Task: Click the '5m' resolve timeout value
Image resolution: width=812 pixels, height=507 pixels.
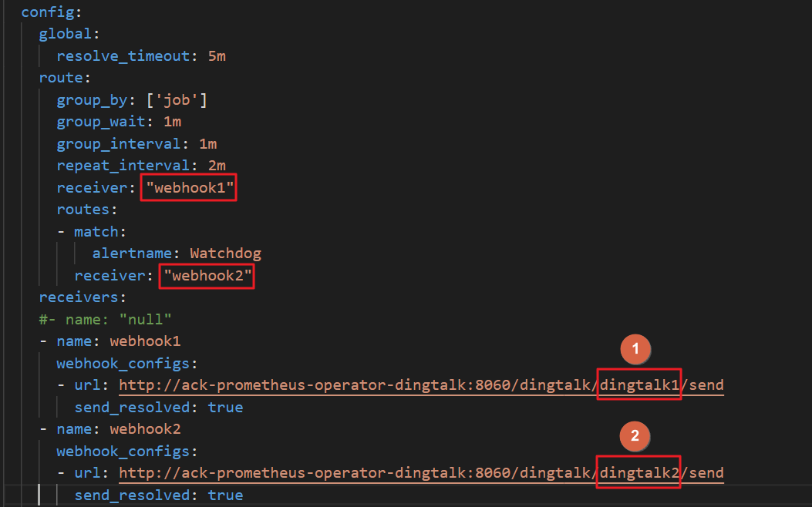Action: (x=217, y=56)
